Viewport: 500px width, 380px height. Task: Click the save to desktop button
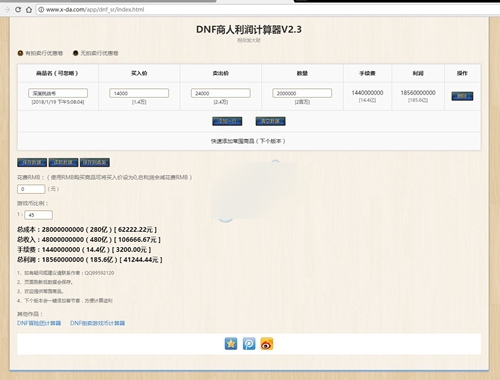coord(95,162)
